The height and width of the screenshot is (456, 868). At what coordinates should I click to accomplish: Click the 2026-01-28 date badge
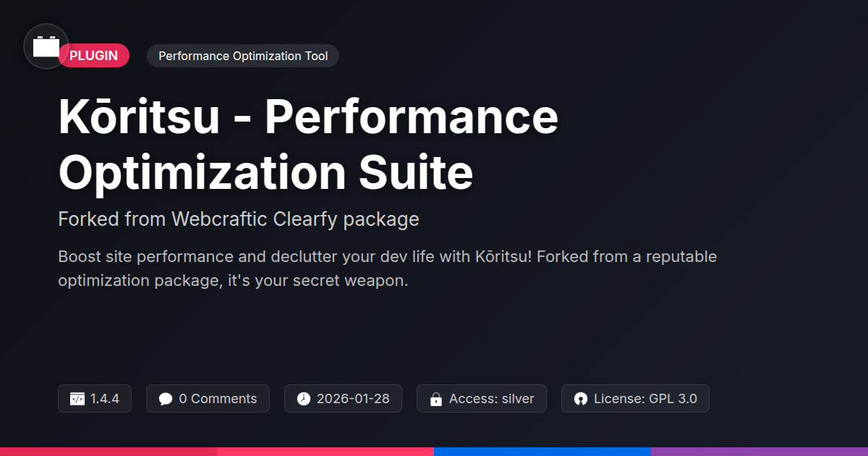(x=343, y=399)
